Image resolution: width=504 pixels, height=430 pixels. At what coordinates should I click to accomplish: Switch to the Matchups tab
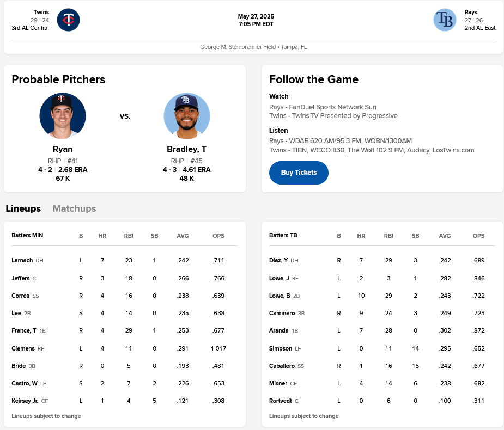click(x=74, y=208)
